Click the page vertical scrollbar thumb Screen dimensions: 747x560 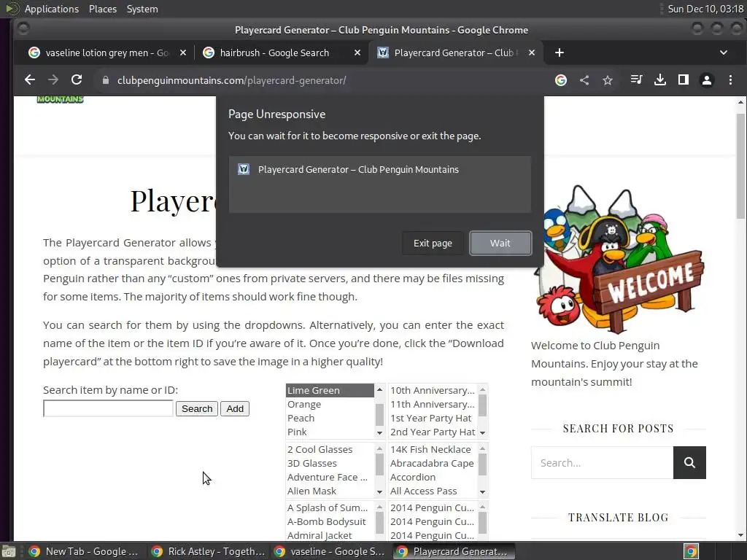pos(740,166)
